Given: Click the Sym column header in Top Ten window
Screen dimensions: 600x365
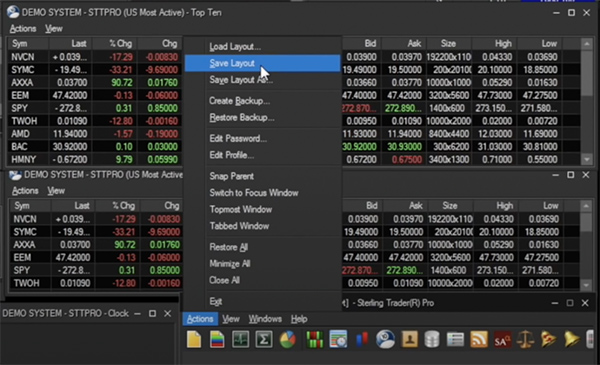Looking at the screenshot, I should coord(28,44).
